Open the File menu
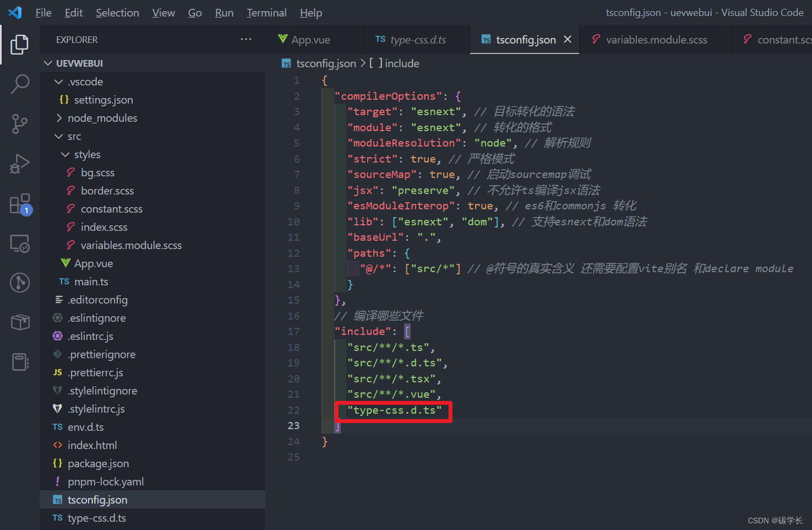Image resolution: width=812 pixels, height=530 pixels. (43, 13)
